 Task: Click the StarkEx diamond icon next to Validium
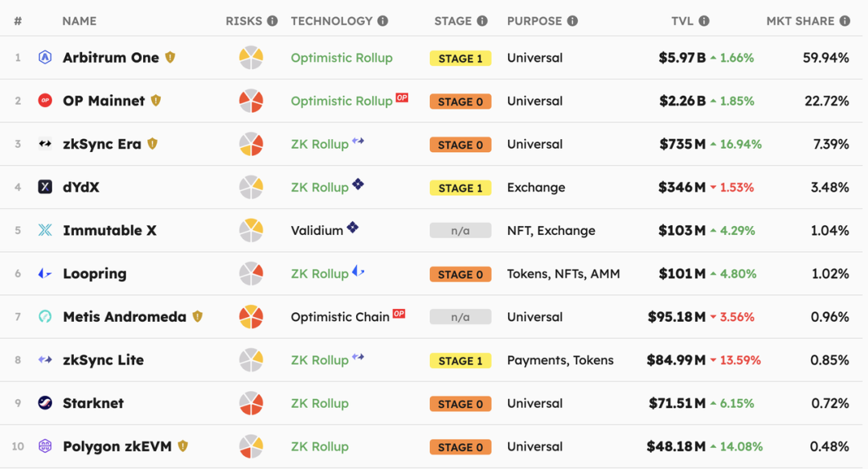[x=353, y=227]
